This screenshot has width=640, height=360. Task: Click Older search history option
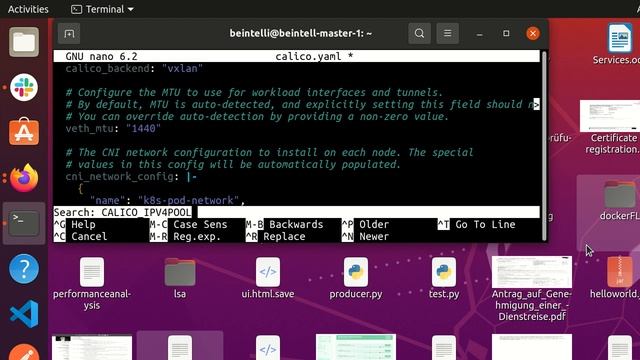click(365, 224)
